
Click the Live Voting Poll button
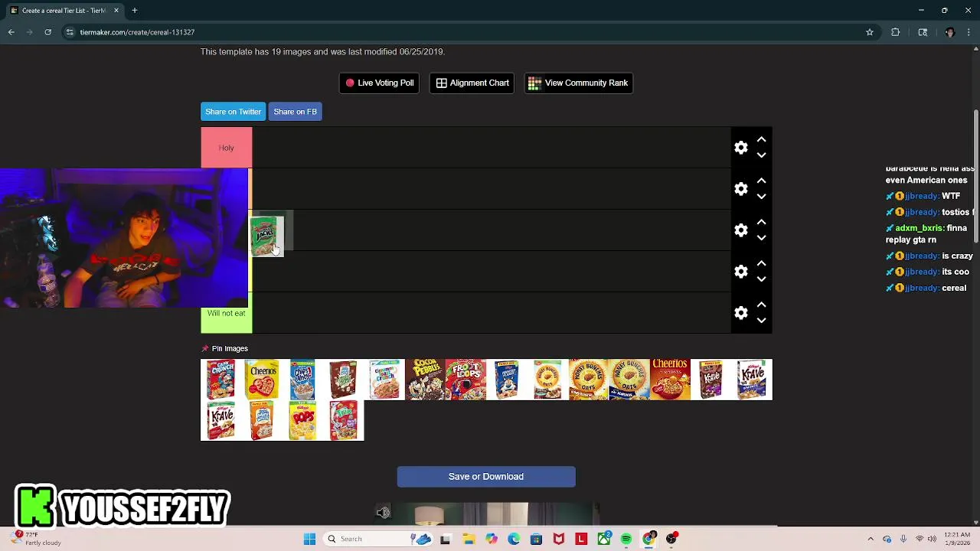coord(379,83)
